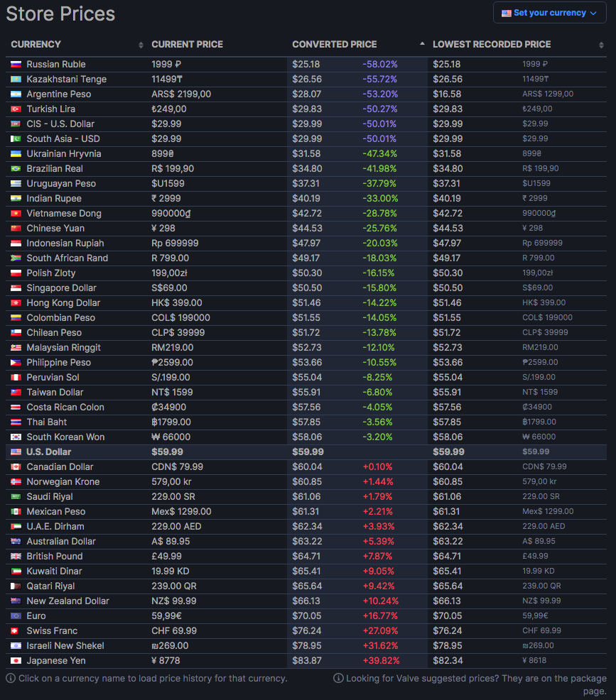Image resolution: width=616 pixels, height=700 pixels.
Task: Click the Vietnamese flag icon
Action: pyautogui.click(x=16, y=214)
